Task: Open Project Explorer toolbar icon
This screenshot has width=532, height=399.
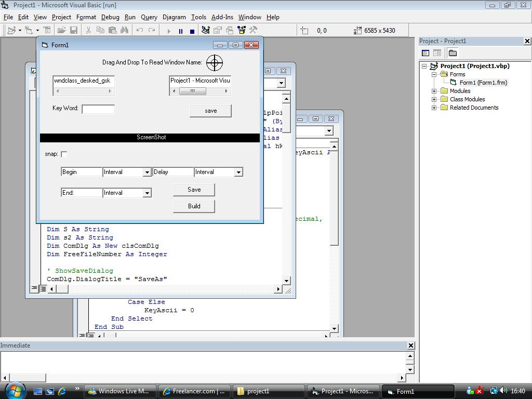Action: point(206,30)
